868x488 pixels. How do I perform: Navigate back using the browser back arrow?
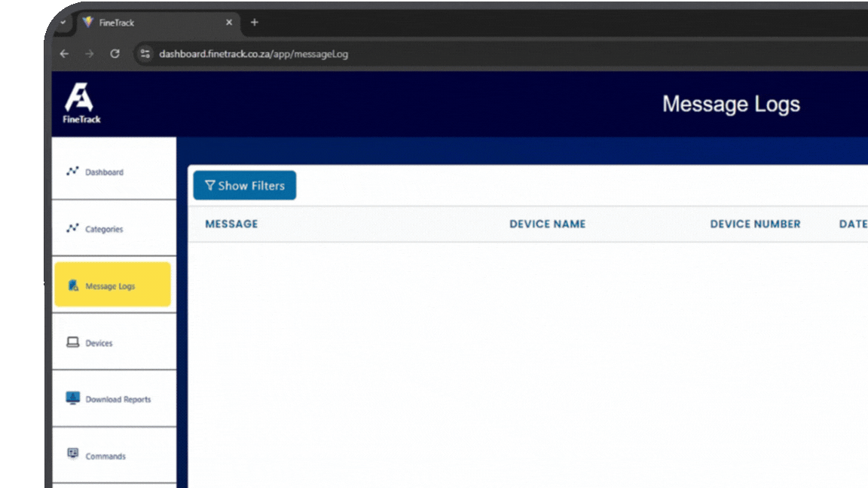[x=63, y=53]
